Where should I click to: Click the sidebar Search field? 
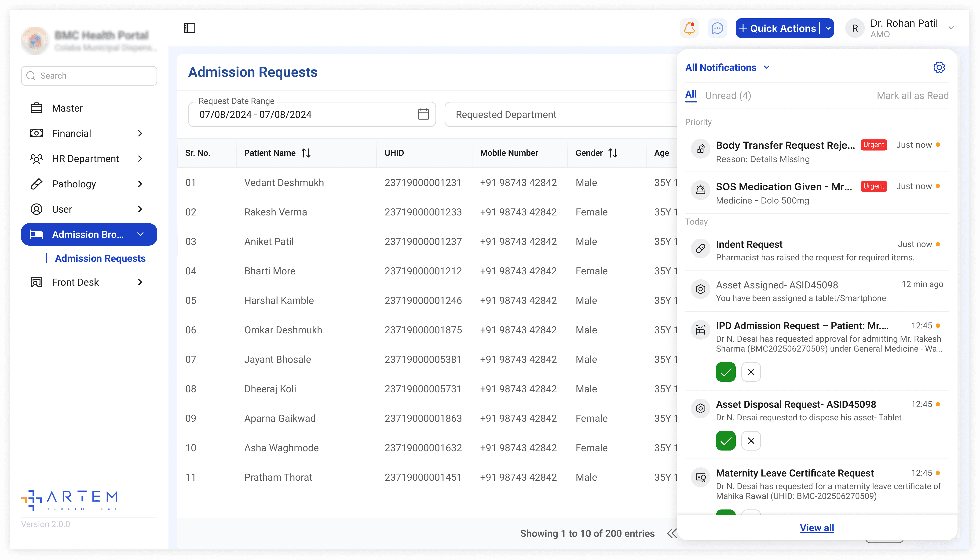[89, 76]
